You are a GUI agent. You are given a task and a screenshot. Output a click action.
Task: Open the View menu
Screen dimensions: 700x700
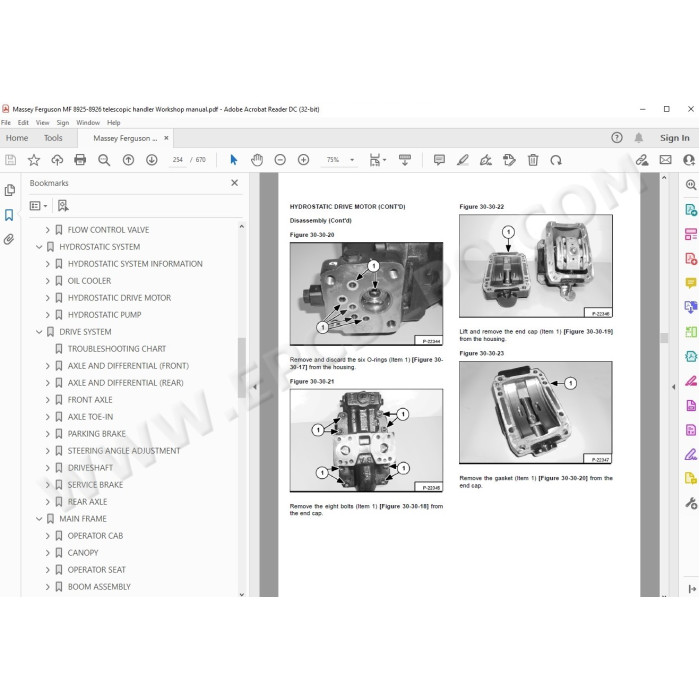[x=42, y=122]
